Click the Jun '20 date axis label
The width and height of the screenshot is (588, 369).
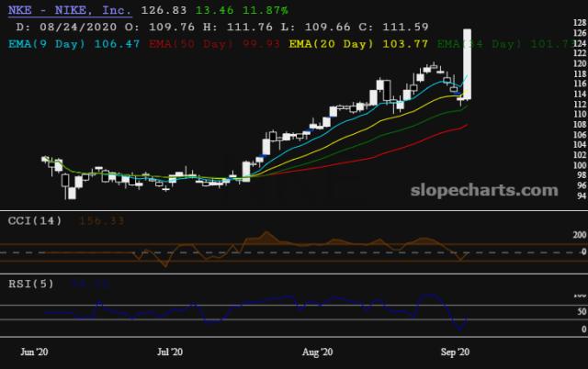point(34,352)
